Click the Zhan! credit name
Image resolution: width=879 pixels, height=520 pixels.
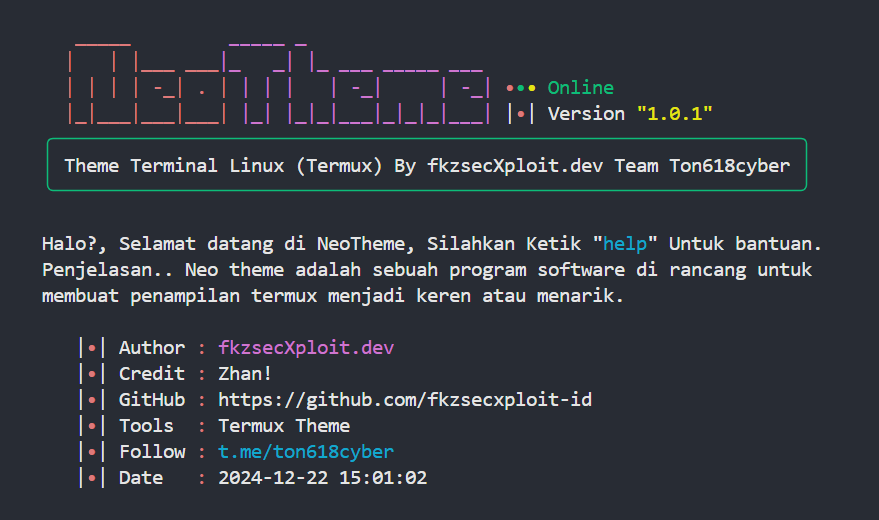point(245,374)
